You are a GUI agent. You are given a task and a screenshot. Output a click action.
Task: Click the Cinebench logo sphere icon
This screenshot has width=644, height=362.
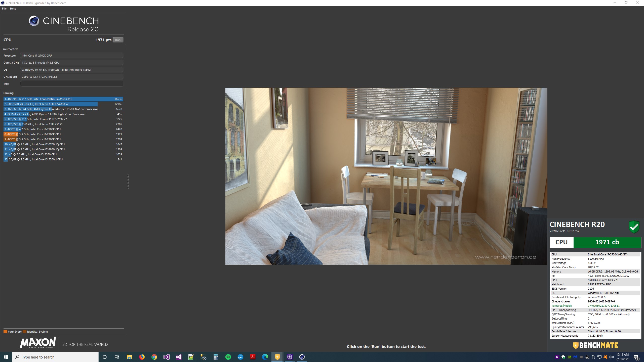point(34,21)
